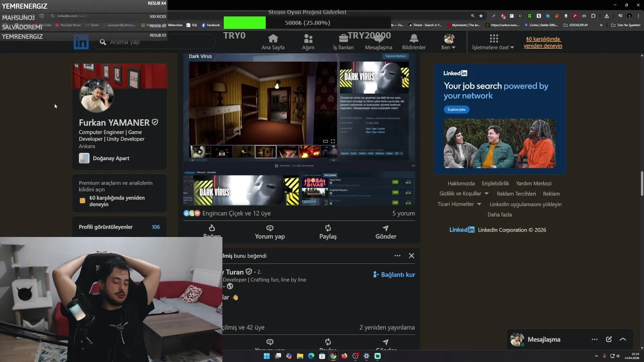Open İşletmelere özel grid menu

click(x=493, y=42)
